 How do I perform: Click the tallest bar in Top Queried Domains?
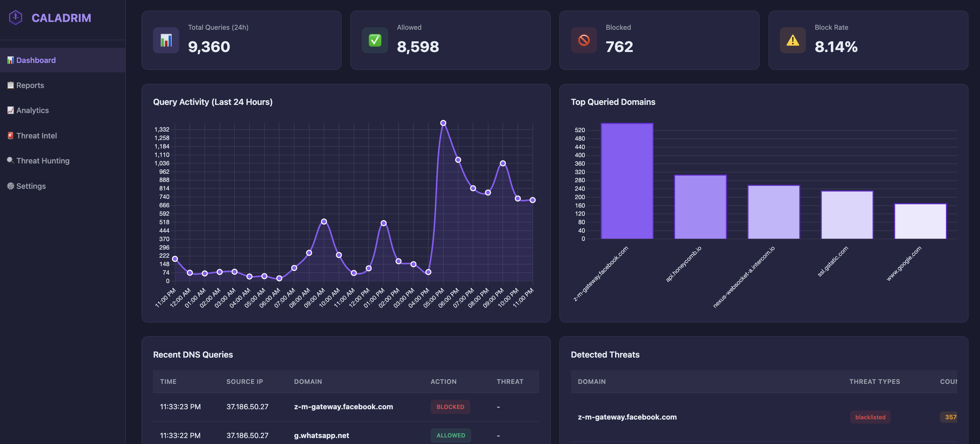627,180
